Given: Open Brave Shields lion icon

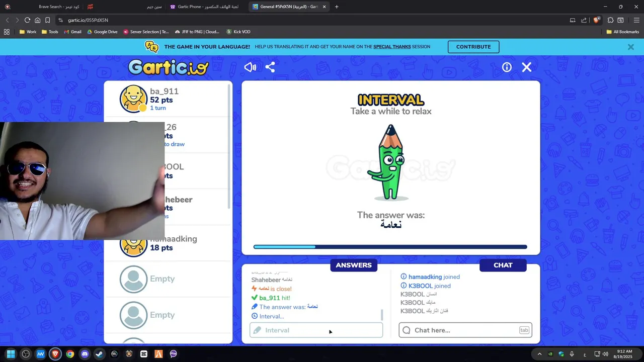Looking at the screenshot, I should click(x=597, y=20).
